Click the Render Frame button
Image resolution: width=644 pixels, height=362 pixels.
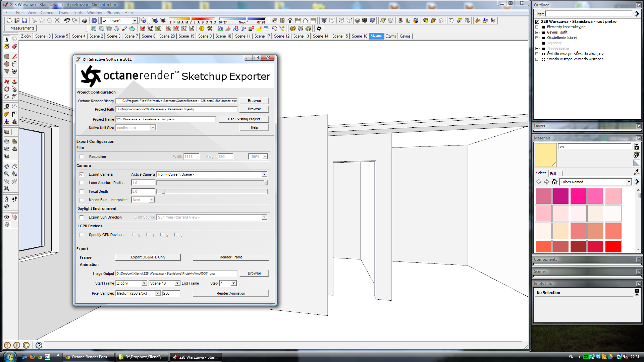[x=231, y=257]
